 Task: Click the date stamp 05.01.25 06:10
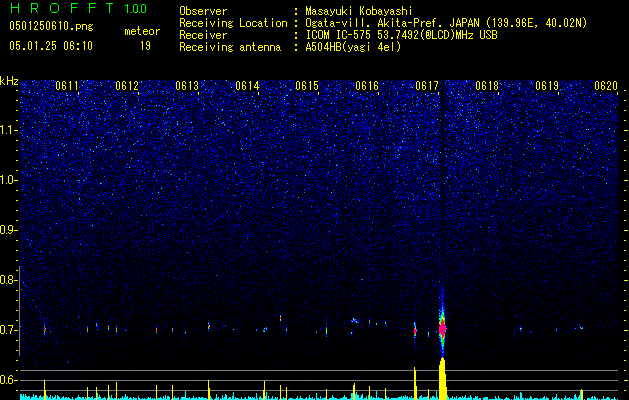click(x=51, y=46)
